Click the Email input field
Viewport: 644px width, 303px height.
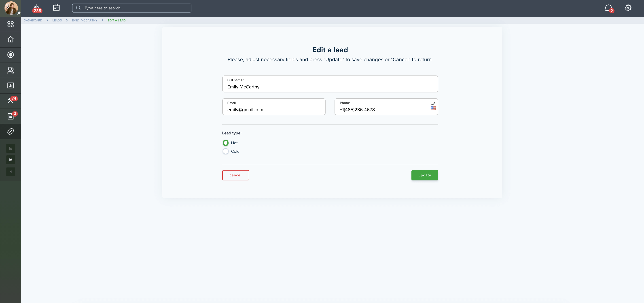click(x=274, y=107)
